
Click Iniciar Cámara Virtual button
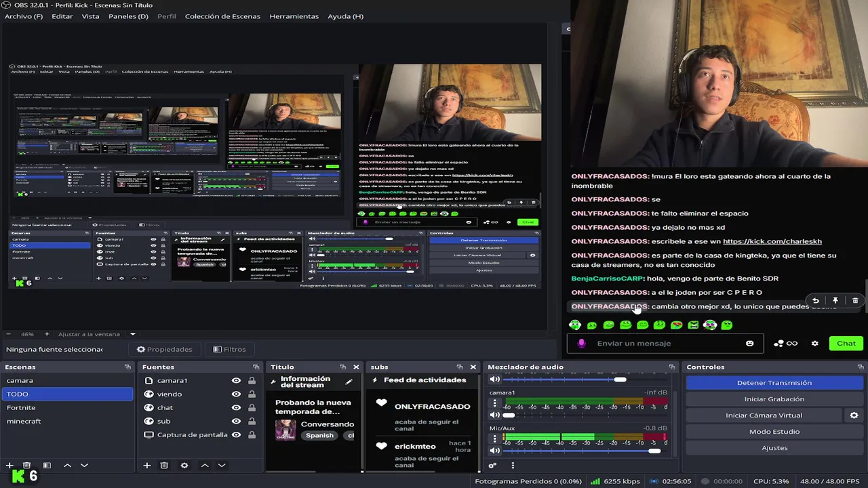[764, 415]
